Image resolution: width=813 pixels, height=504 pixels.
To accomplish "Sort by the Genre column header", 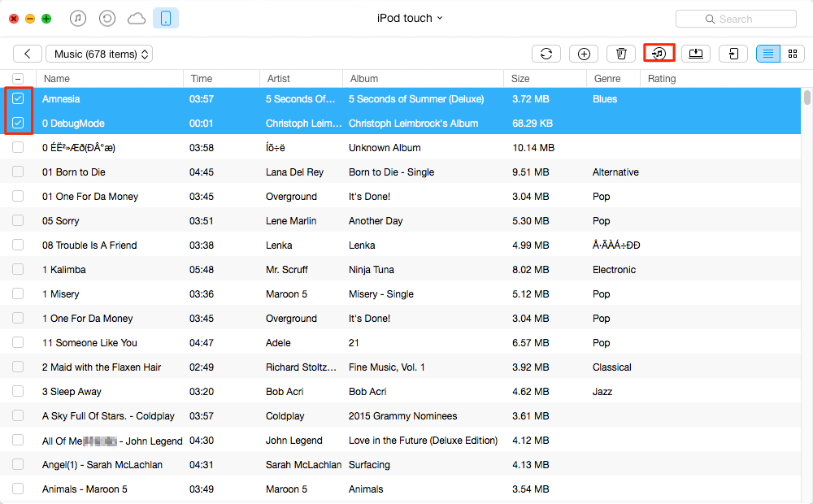I will pyautogui.click(x=613, y=79).
